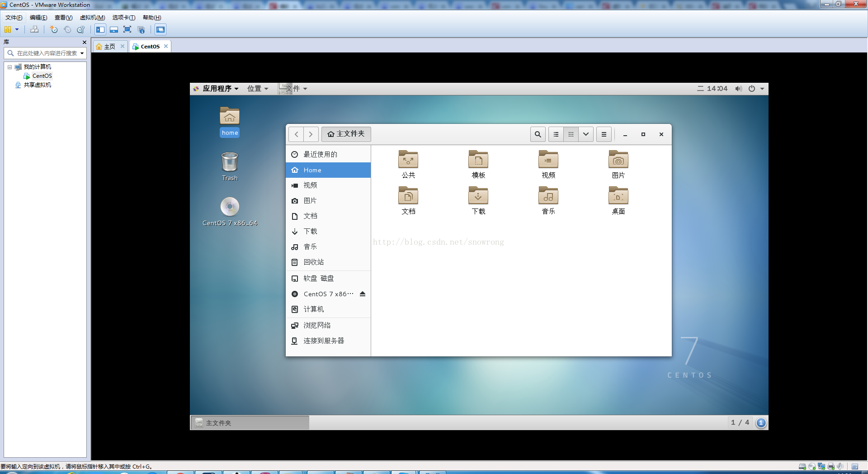Click the clock showing 14:04
Image resolution: width=868 pixels, height=474 pixels.
click(712, 89)
